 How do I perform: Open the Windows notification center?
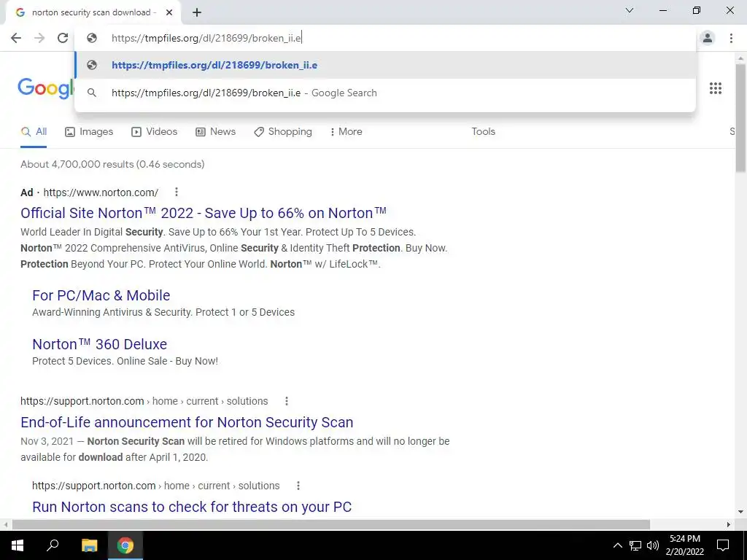click(723, 545)
